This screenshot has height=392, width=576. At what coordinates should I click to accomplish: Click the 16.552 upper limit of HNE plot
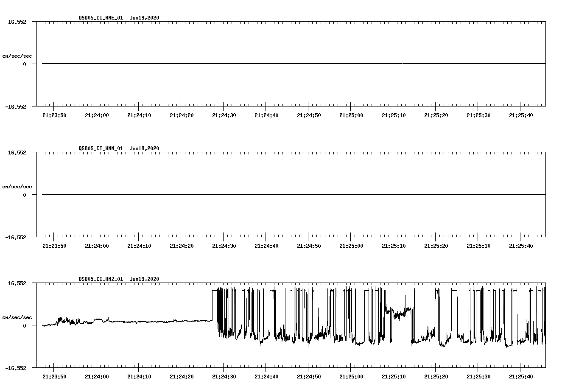(17, 22)
